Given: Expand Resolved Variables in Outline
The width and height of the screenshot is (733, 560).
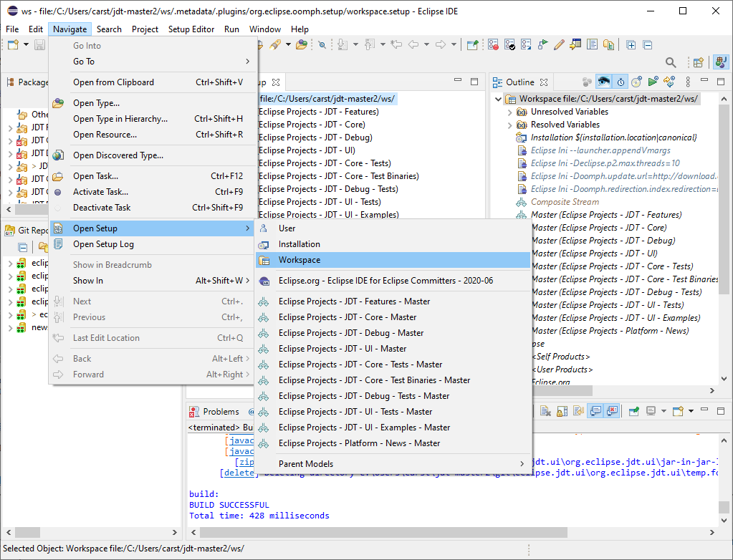Looking at the screenshot, I should (509, 125).
